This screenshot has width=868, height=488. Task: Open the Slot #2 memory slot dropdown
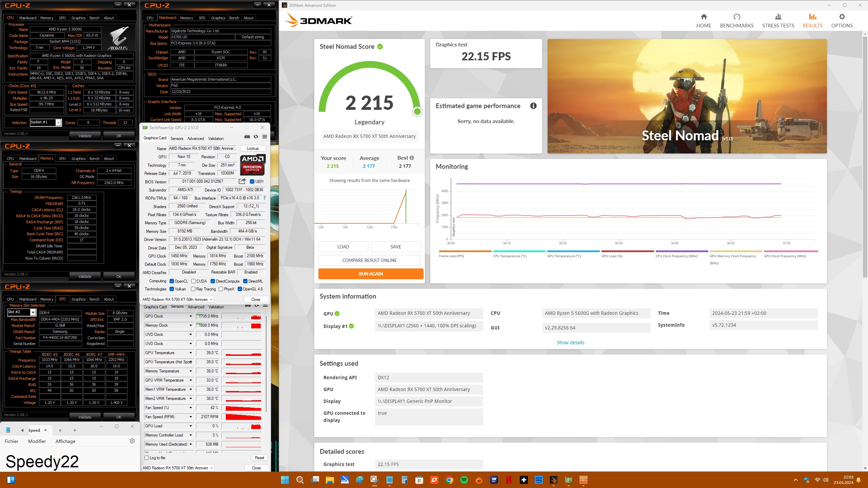click(33, 312)
